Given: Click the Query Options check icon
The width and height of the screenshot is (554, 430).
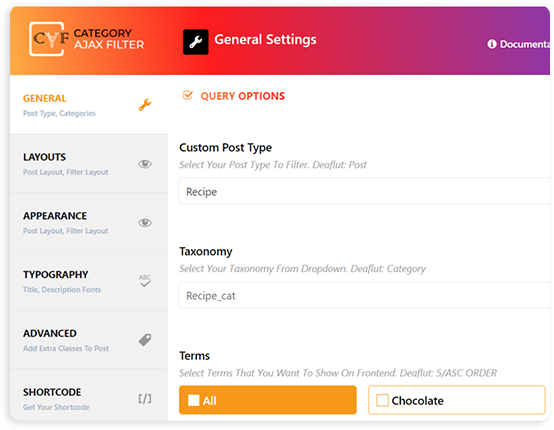Looking at the screenshot, I should (188, 95).
